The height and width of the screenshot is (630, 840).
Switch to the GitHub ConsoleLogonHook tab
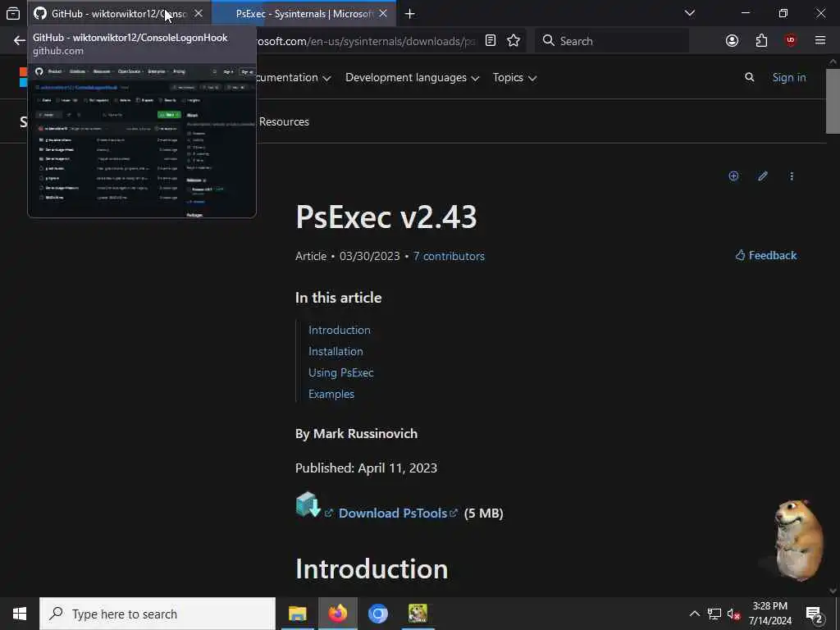point(118,13)
